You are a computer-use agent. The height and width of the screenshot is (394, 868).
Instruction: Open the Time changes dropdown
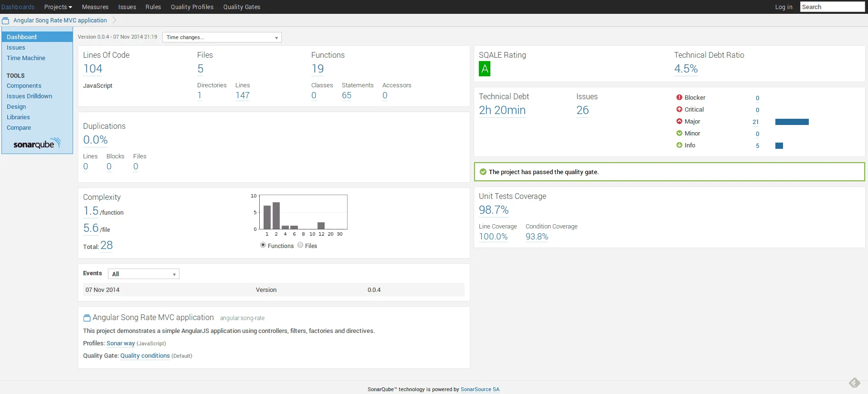tap(222, 37)
